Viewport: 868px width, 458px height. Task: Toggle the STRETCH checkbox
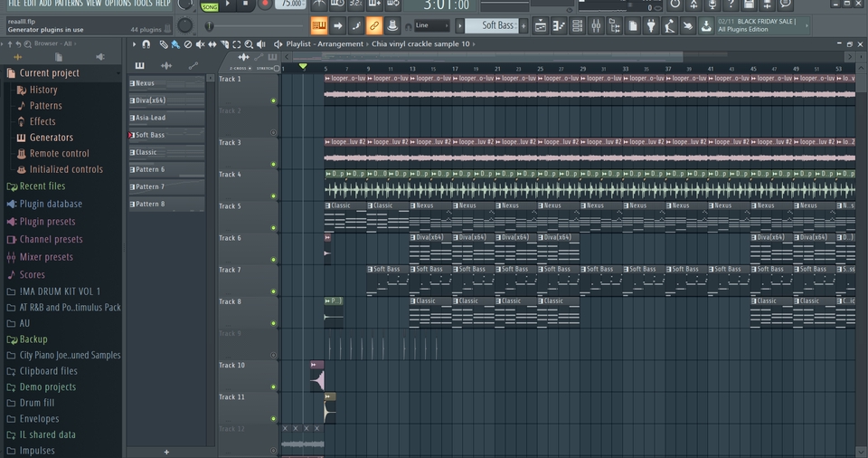tap(277, 68)
